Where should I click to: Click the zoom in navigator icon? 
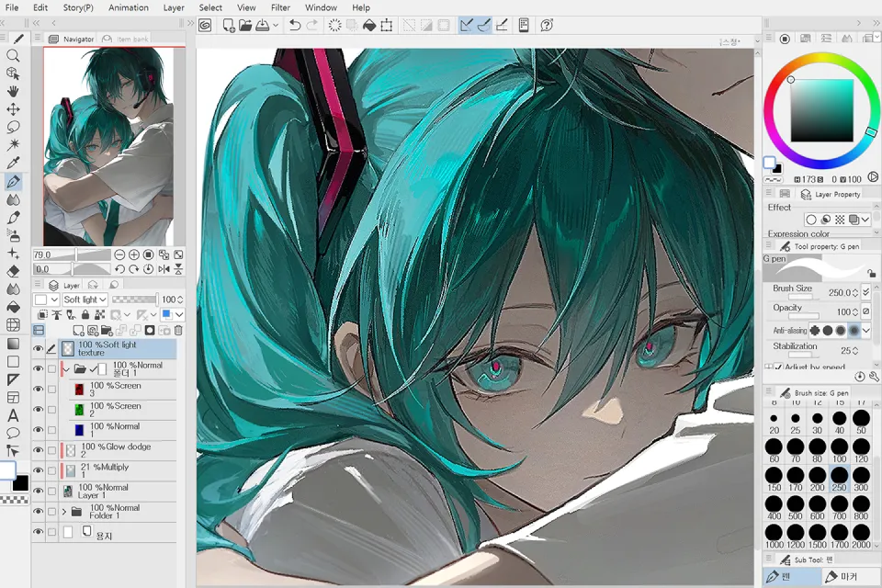[x=134, y=254]
